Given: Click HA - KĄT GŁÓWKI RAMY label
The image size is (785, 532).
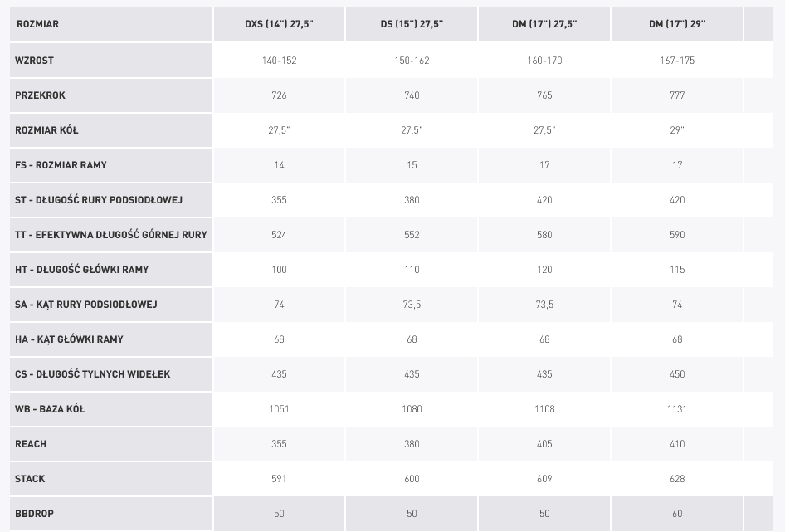Looking at the screenshot, I should (69, 339).
